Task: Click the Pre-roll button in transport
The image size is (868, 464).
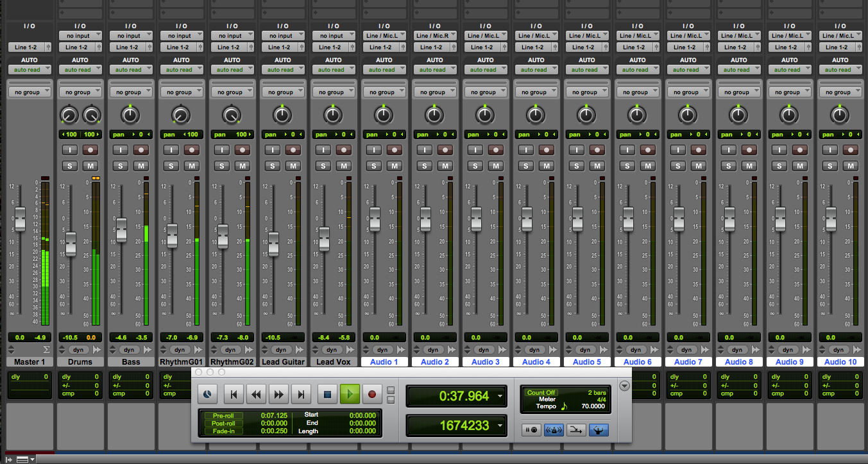Action: point(223,415)
